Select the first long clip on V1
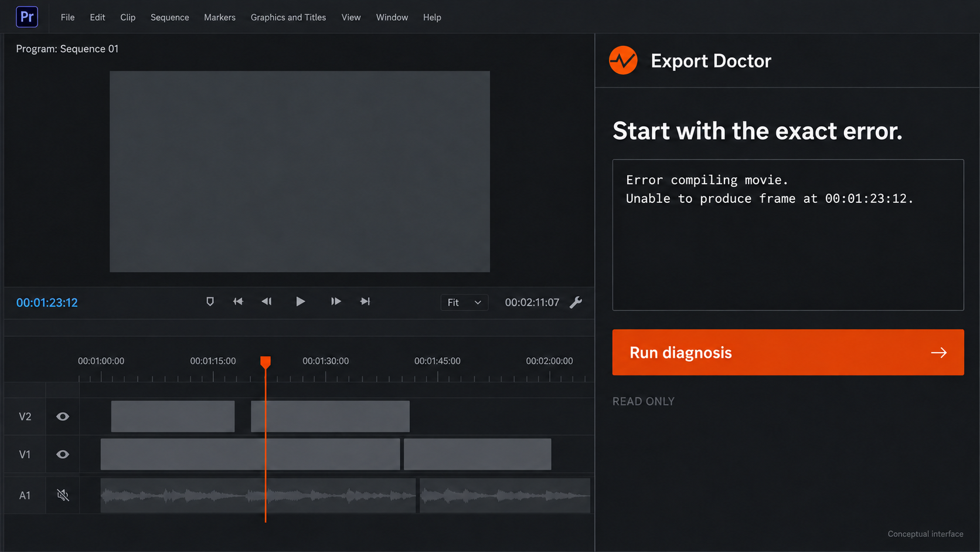The height and width of the screenshot is (552, 980). pos(250,454)
